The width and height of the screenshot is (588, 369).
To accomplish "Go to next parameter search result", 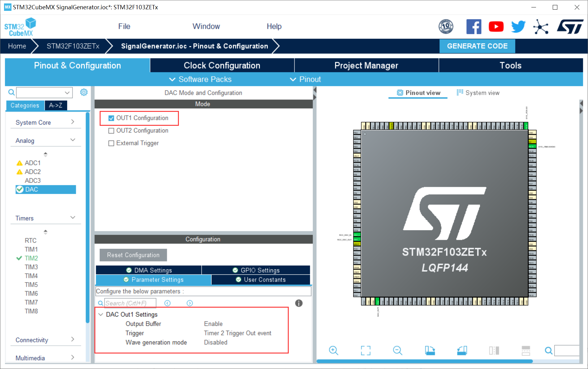I will point(190,303).
